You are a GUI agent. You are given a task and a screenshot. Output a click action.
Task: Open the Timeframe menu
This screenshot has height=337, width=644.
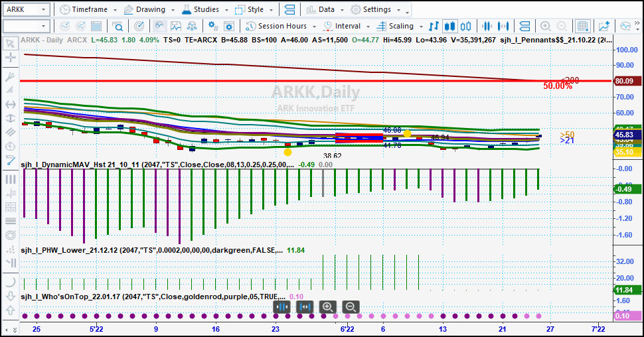tap(84, 9)
